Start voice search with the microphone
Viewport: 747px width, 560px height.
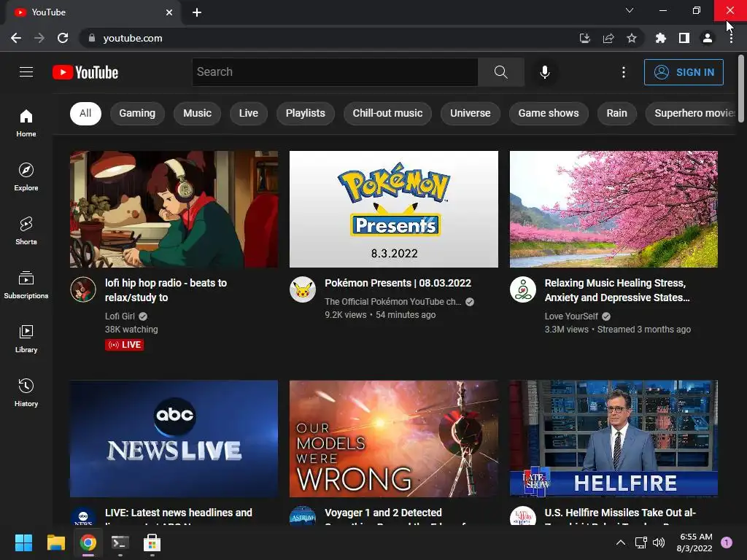(x=544, y=72)
